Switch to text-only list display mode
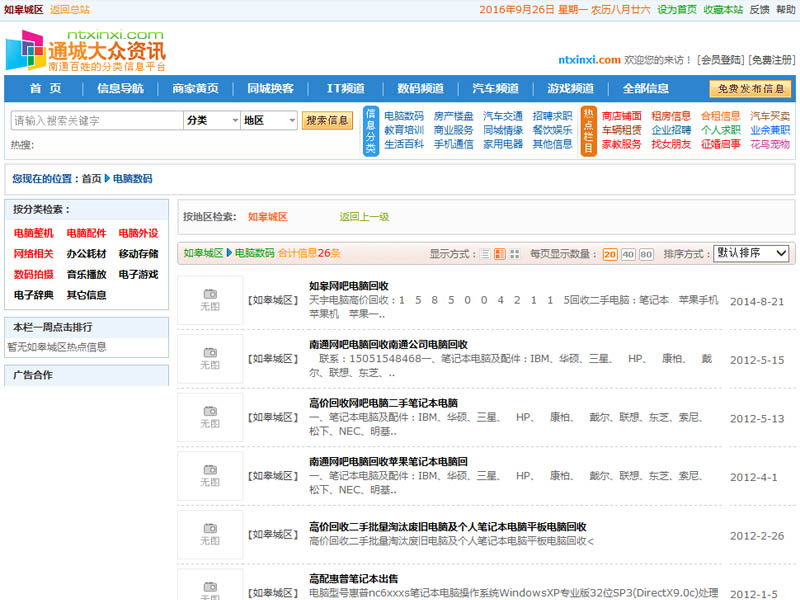 485,254
